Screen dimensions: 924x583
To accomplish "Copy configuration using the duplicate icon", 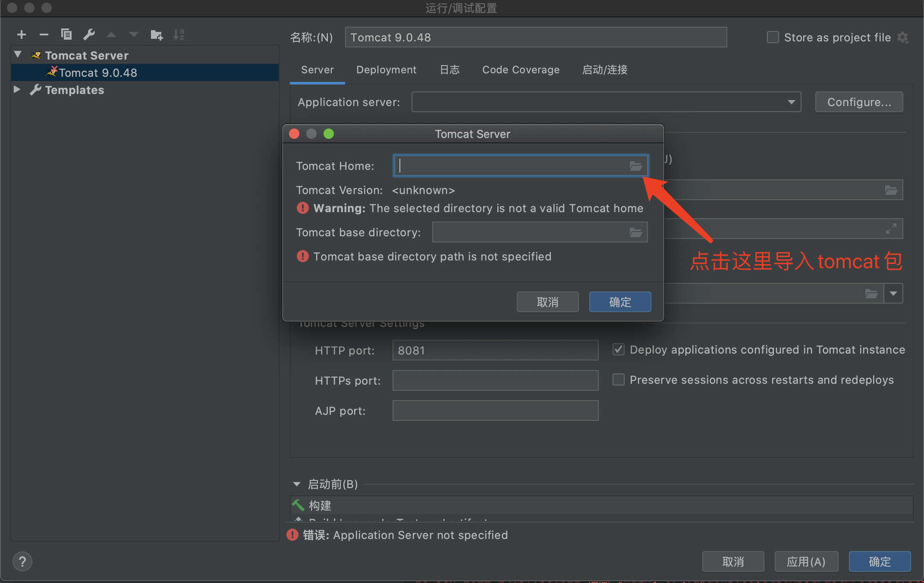I will [66, 34].
